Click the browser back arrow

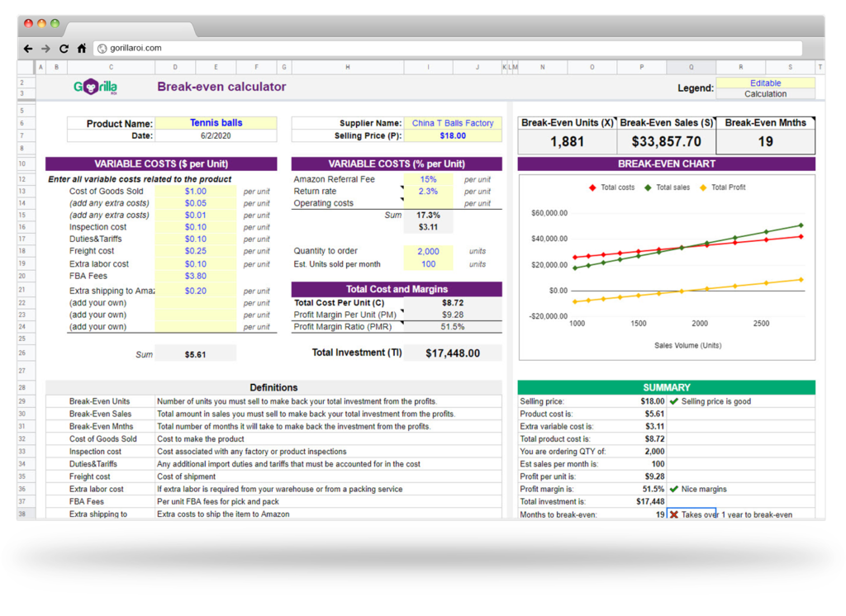[28, 49]
